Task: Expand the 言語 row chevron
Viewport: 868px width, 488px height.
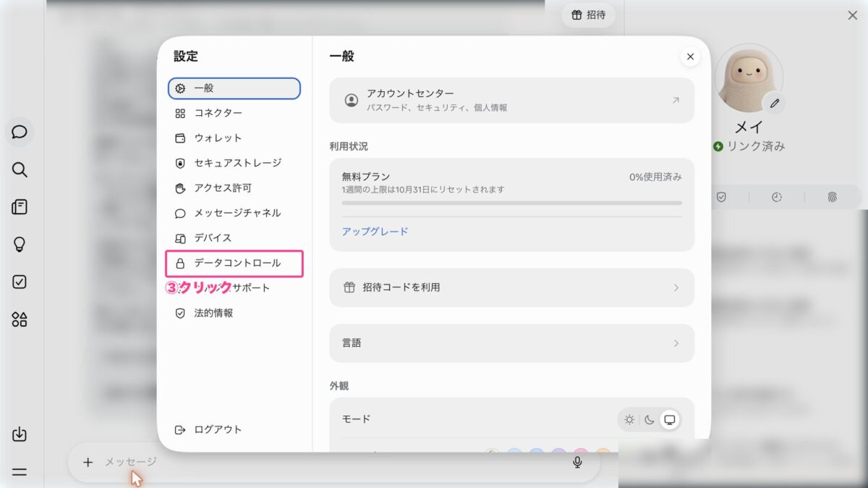Action: 676,343
